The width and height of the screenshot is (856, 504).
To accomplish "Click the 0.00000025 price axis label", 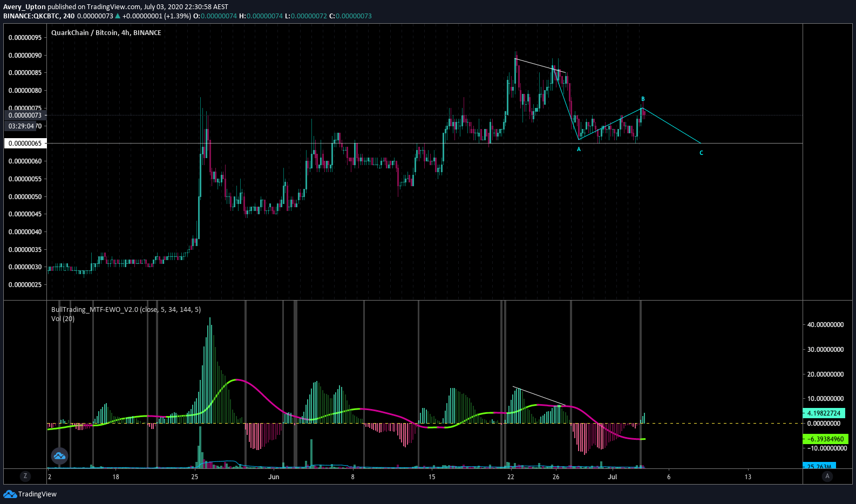I will click(25, 285).
